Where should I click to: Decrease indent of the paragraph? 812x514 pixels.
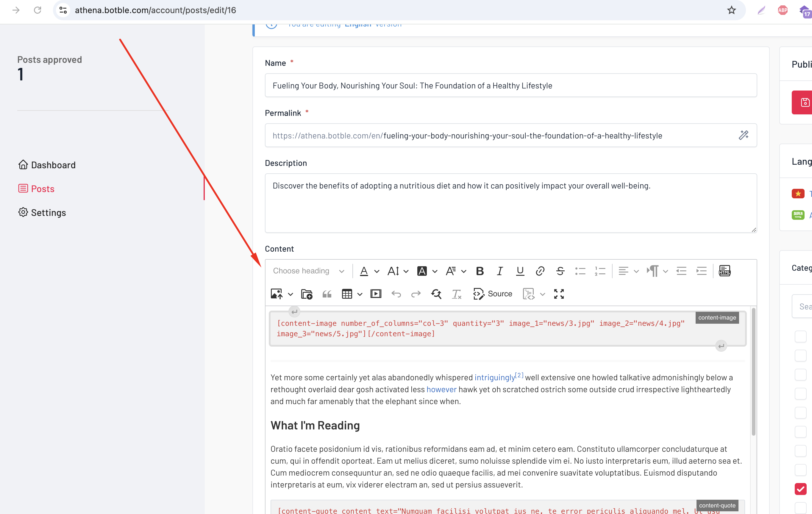point(681,271)
